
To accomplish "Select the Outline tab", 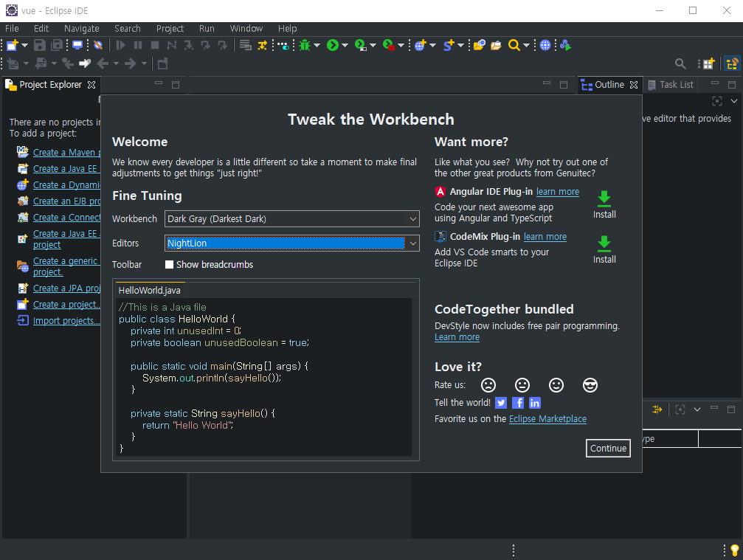I will pos(609,85).
